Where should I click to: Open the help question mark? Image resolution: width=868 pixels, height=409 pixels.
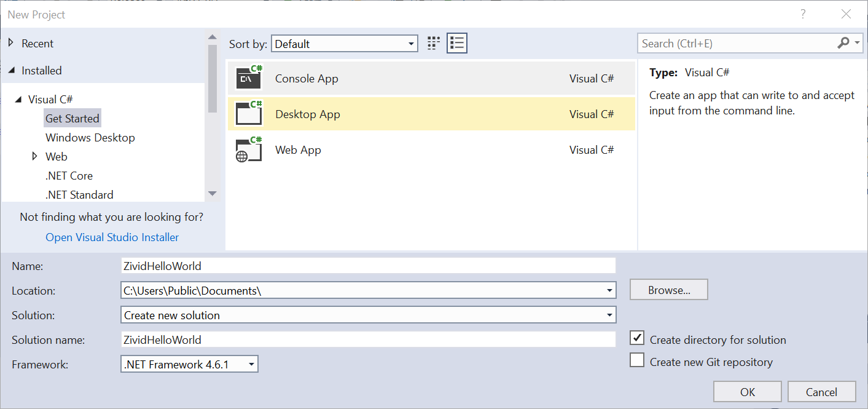coord(803,14)
